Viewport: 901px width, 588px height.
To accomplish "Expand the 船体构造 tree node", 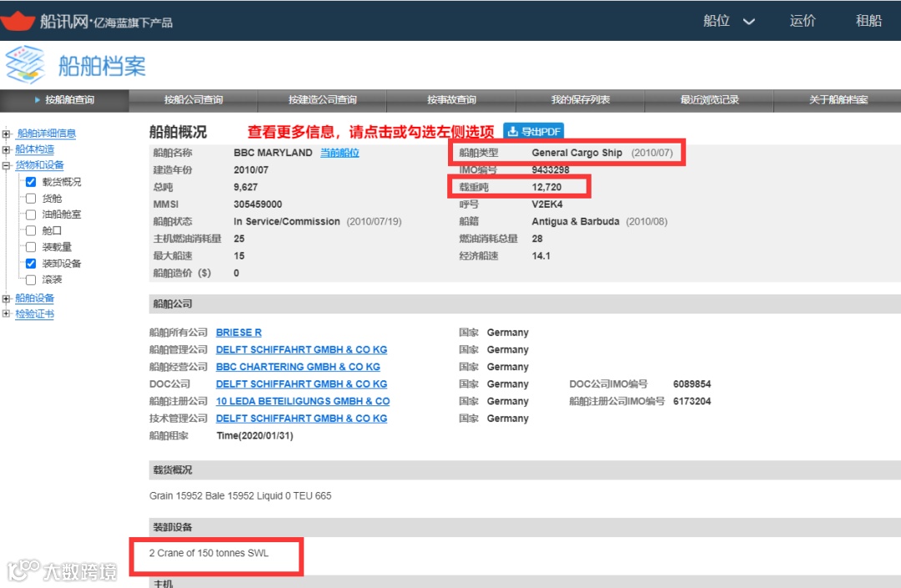I will 7,150.
